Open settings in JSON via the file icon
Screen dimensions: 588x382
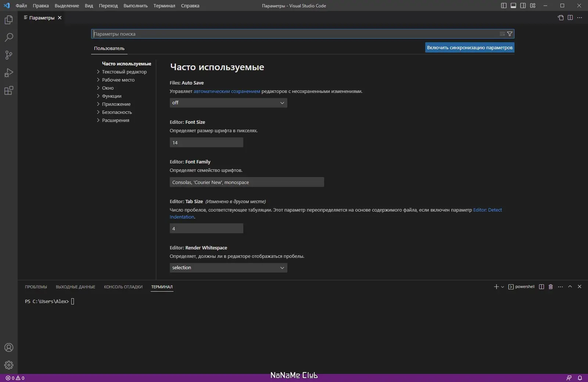point(561,17)
